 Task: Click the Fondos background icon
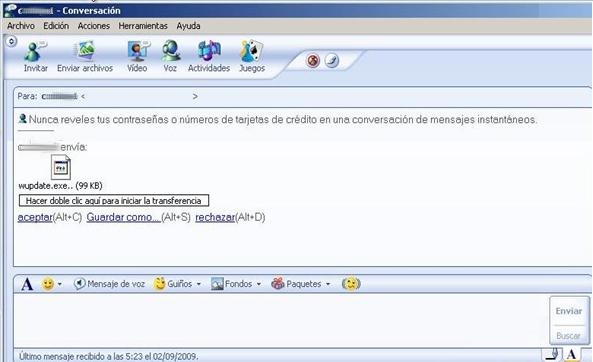(217, 284)
